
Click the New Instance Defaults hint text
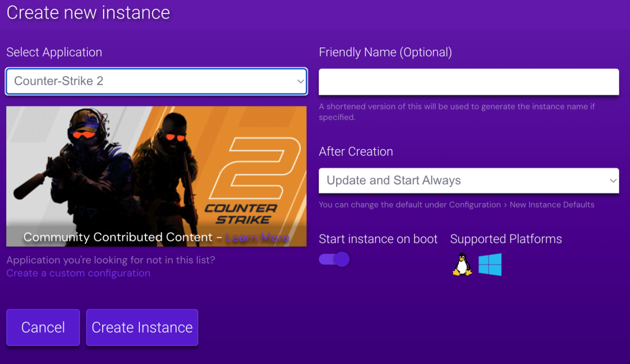[456, 204]
